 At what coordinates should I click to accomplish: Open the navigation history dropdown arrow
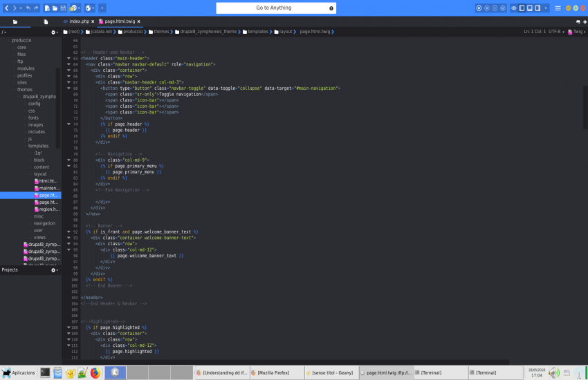tap(21, 8)
